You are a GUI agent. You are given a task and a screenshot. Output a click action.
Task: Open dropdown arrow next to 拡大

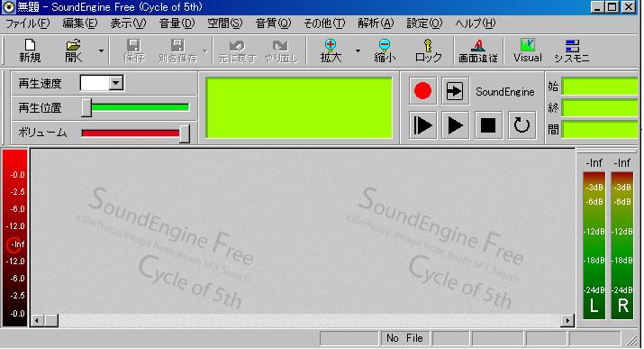pos(358,51)
